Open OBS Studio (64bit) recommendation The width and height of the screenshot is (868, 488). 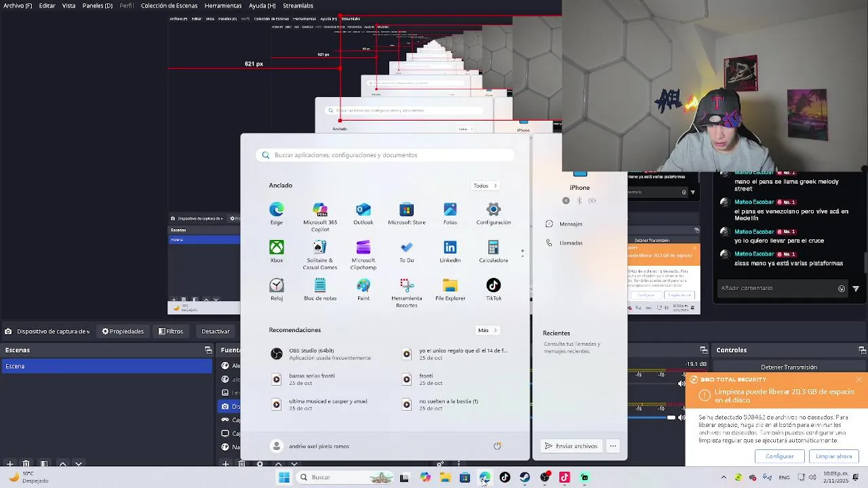click(x=323, y=354)
